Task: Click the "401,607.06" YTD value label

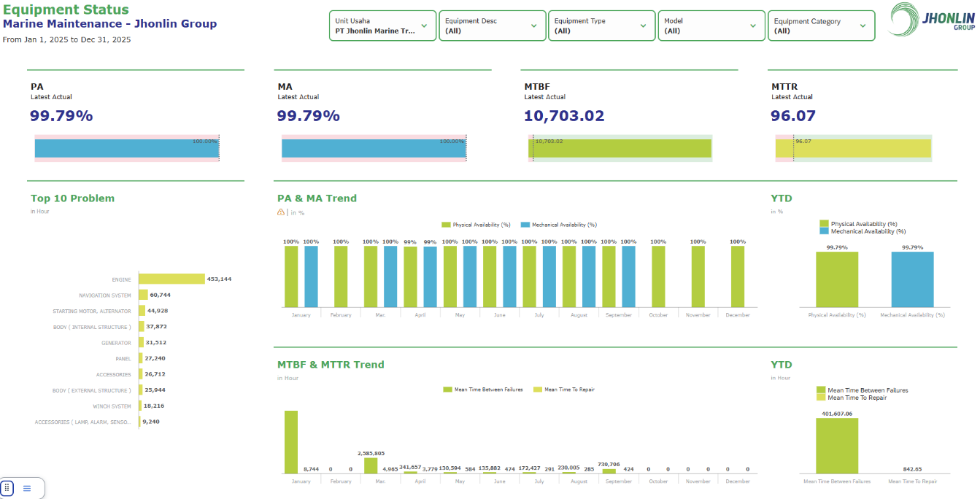Action: click(x=837, y=414)
